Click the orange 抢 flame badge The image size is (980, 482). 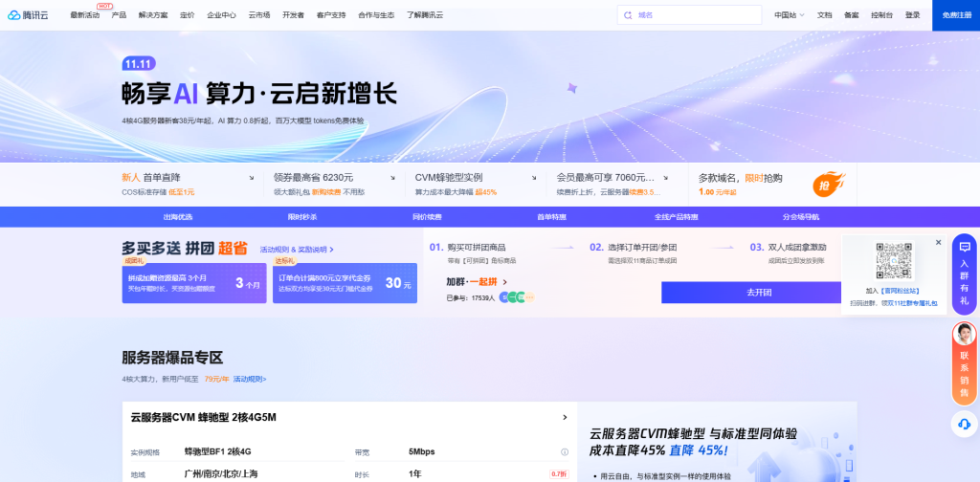pos(827,183)
